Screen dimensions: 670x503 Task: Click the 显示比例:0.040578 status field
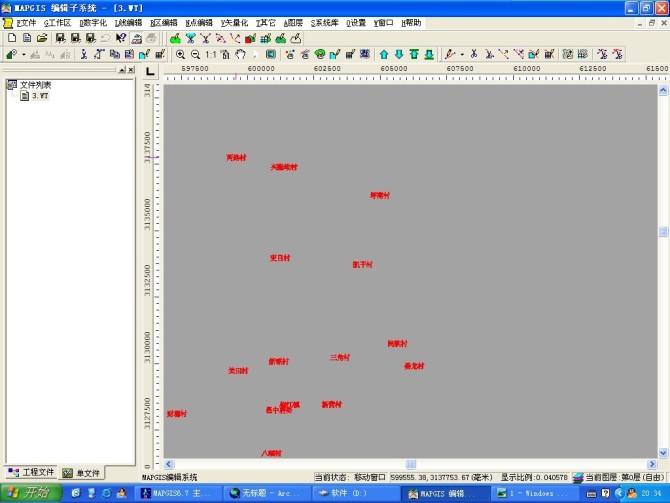(x=534, y=477)
